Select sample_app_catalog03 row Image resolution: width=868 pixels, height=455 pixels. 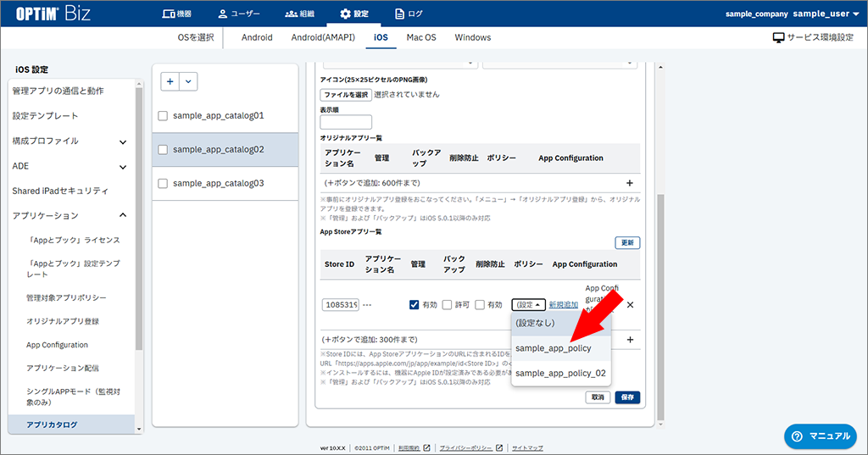225,183
